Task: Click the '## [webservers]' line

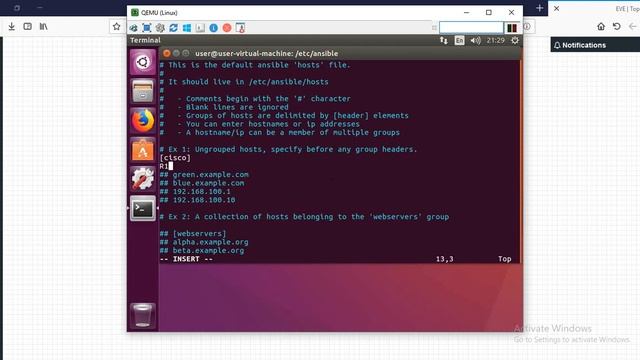Action: point(193,233)
